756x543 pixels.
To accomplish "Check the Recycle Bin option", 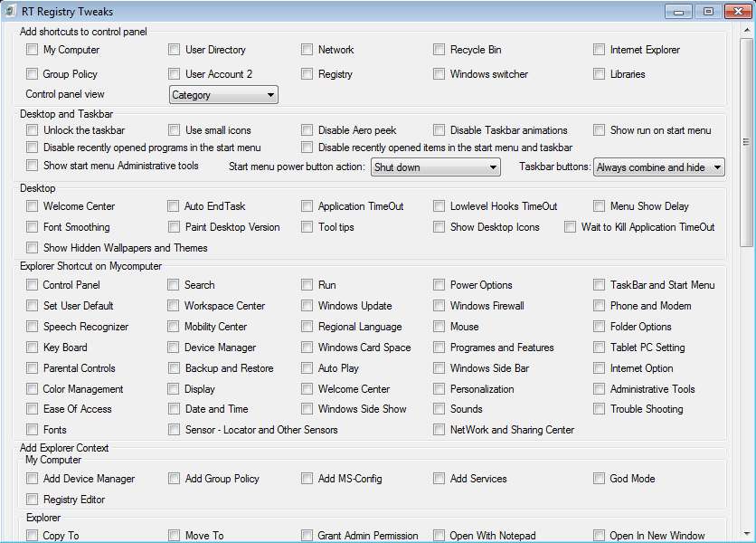I will [x=439, y=50].
